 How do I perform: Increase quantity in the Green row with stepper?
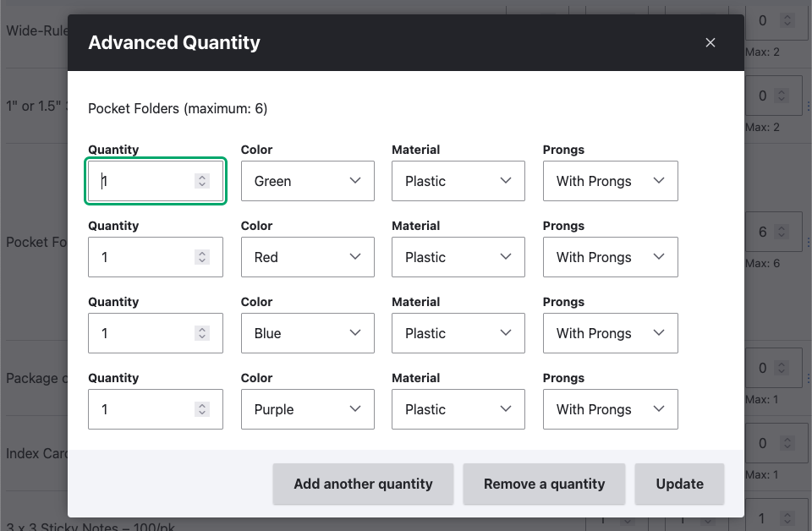[202, 177]
